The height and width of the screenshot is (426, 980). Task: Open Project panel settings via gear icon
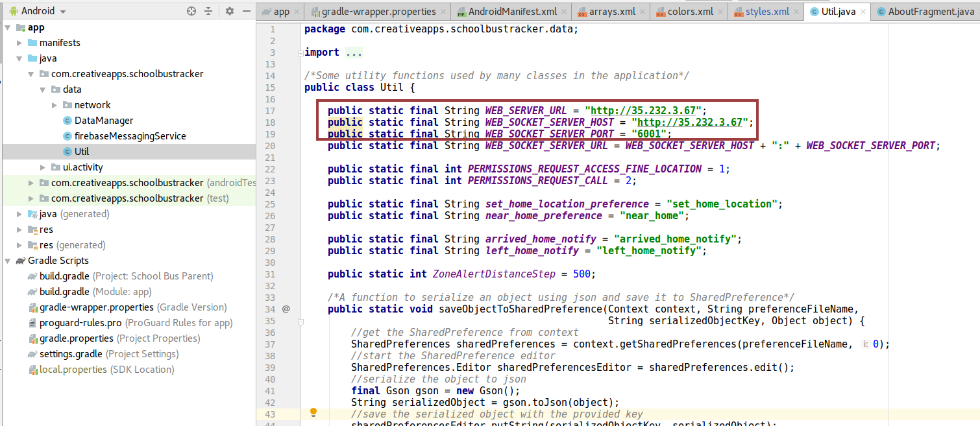pyautogui.click(x=228, y=10)
